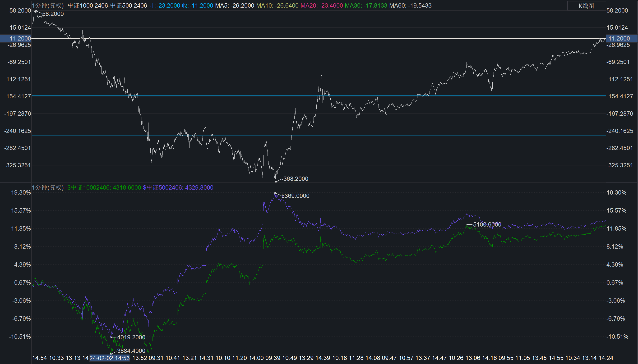Click the MA5 indicator label
Viewport: 638px width, 364px height.
pyautogui.click(x=234, y=5)
